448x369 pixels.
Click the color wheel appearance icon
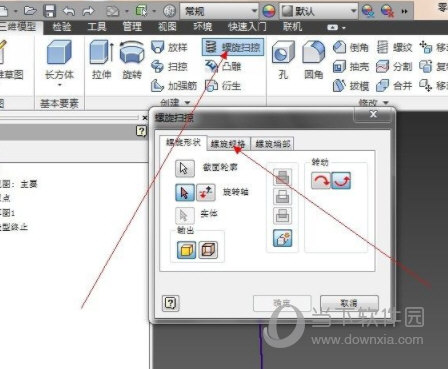coord(269,11)
